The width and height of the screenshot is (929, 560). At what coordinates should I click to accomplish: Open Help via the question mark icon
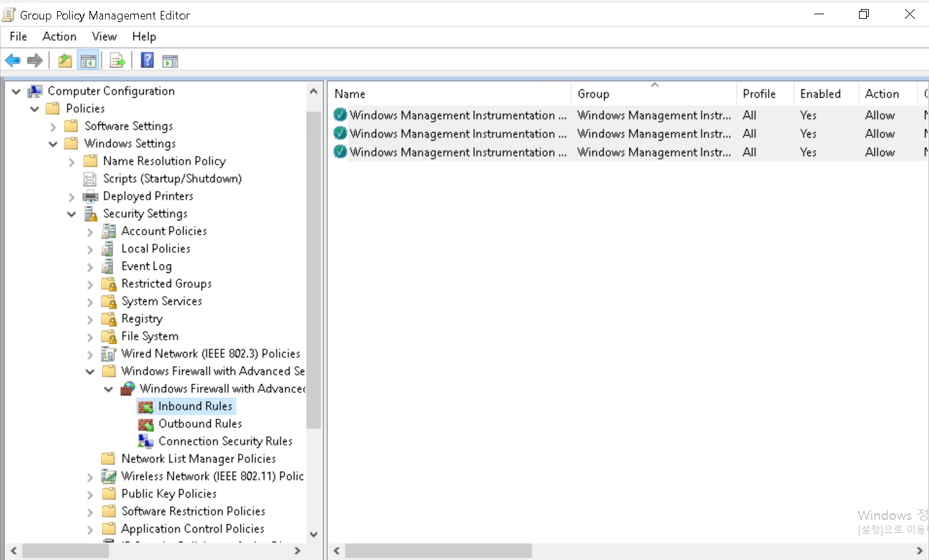click(x=147, y=60)
